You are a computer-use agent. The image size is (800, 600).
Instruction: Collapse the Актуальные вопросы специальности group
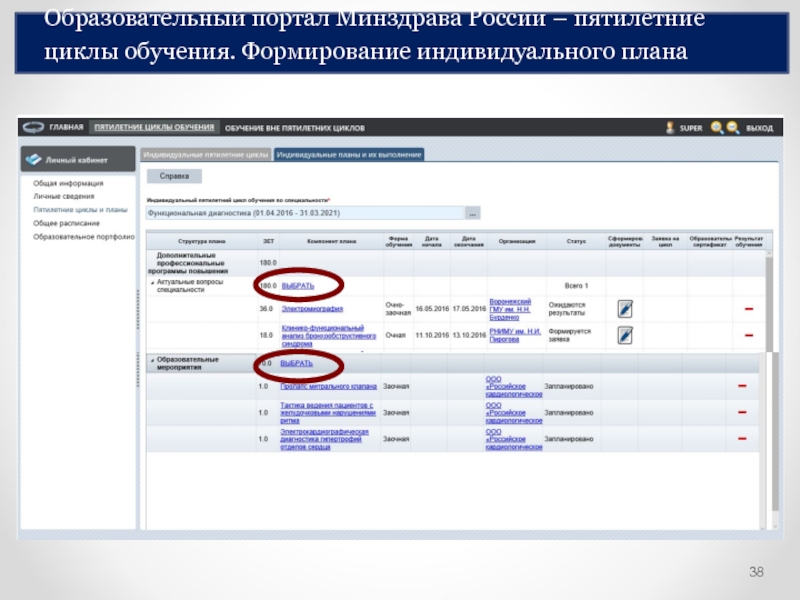click(x=153, y=282)
